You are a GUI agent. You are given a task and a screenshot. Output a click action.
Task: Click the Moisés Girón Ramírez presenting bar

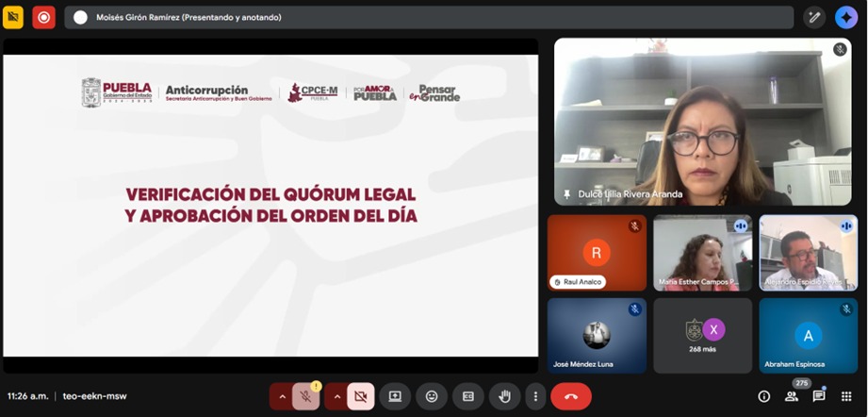pyautogui.click(x=429, y=17)
